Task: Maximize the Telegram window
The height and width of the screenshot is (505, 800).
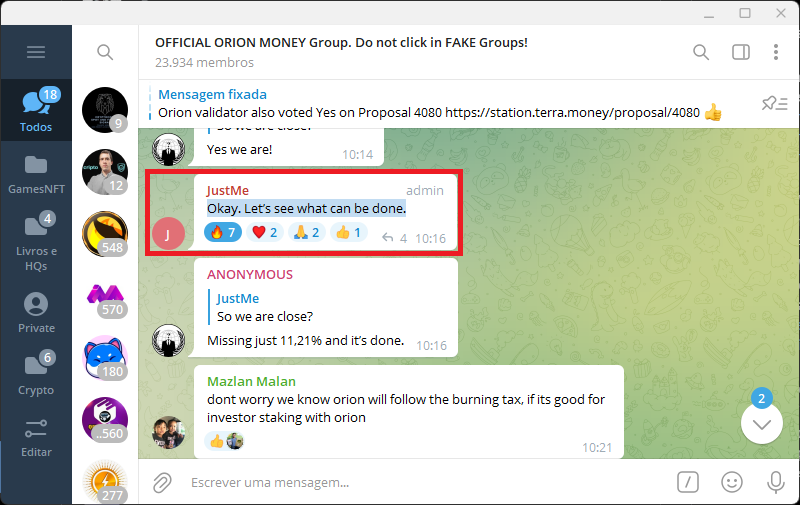Action: point(745,13)
